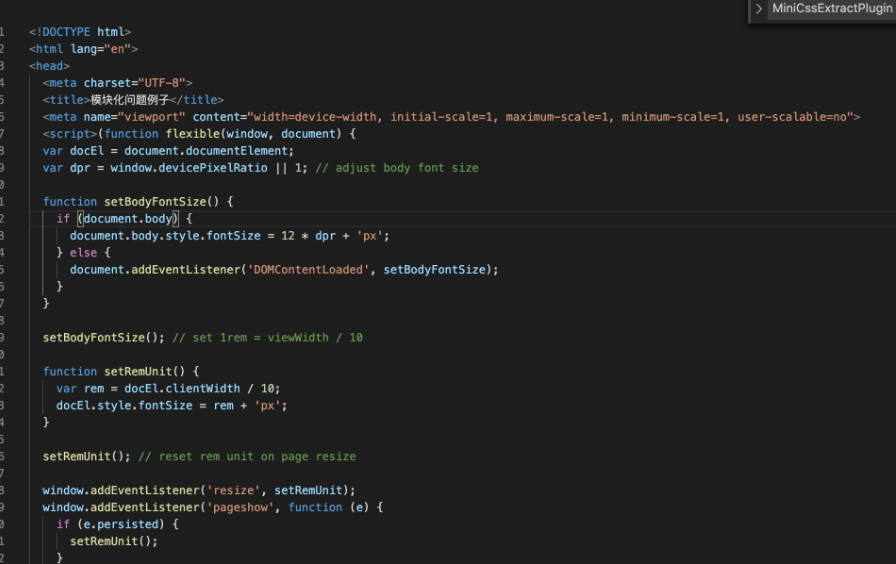Expand the MiniCssExtractPlugin find widget chevron
Image resolution: width=896 pixels, height=564 pixels.
pos(759,9)
